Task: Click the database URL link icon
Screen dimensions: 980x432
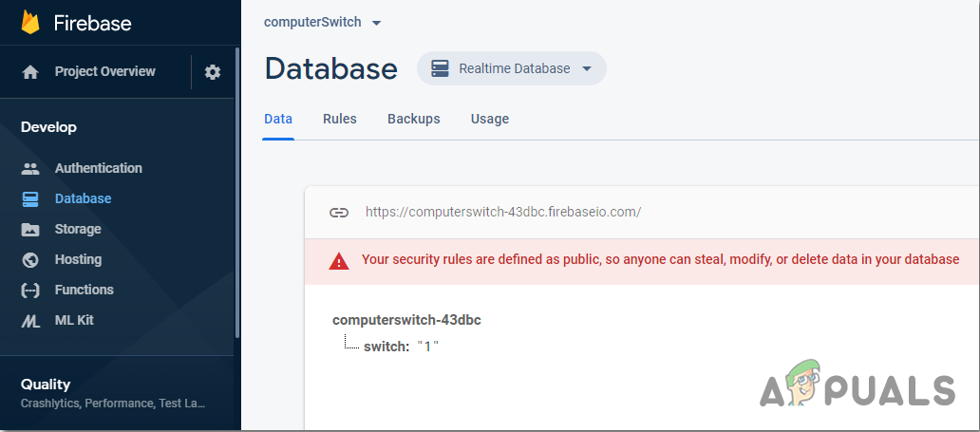Action: coord(339,212)
